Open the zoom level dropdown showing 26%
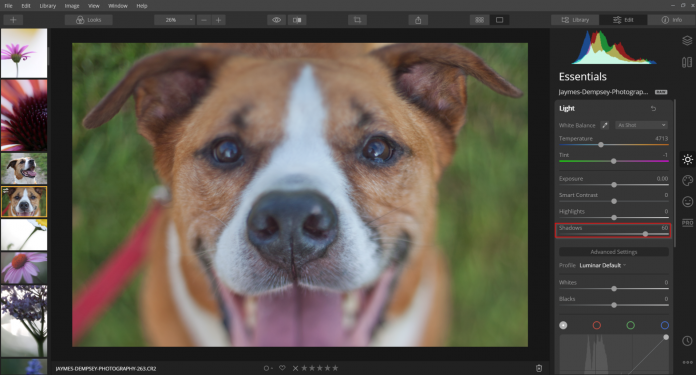 tap(174, 20)
